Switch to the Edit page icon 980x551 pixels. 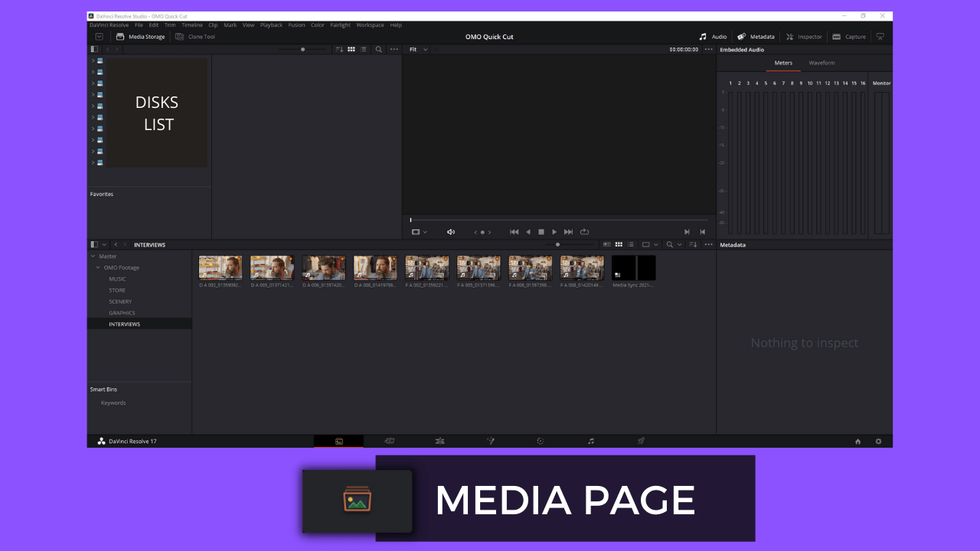[439, 441]
